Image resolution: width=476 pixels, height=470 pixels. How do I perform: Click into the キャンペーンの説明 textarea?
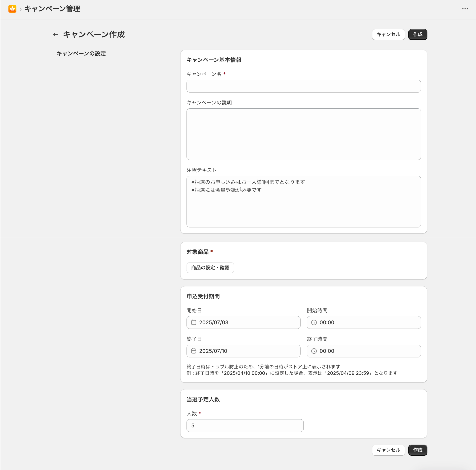[303, 134]
